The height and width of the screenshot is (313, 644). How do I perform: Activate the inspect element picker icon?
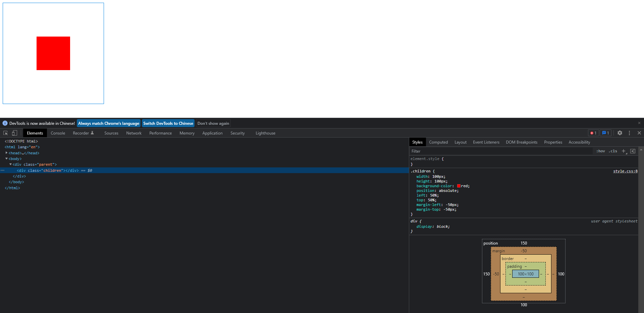tap(5, 133)
